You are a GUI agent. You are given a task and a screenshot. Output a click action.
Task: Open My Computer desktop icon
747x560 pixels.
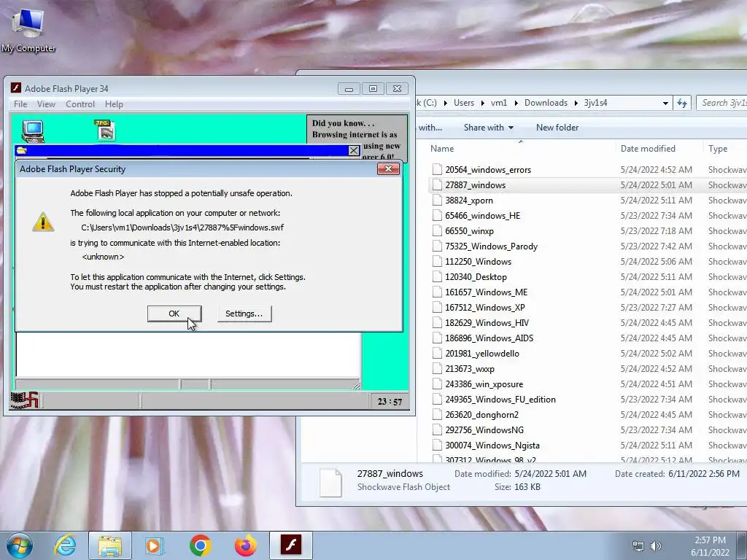click(28, 31)
